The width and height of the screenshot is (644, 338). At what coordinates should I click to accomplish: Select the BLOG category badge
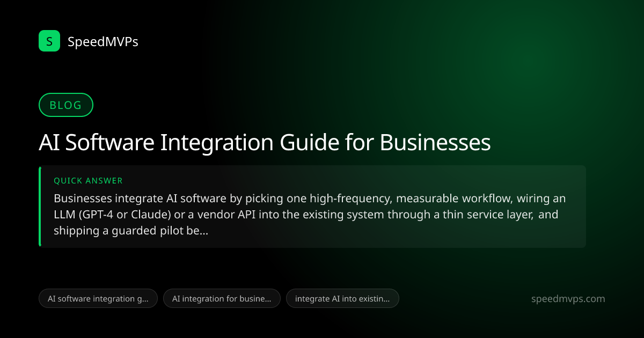[x=66, y=105]
